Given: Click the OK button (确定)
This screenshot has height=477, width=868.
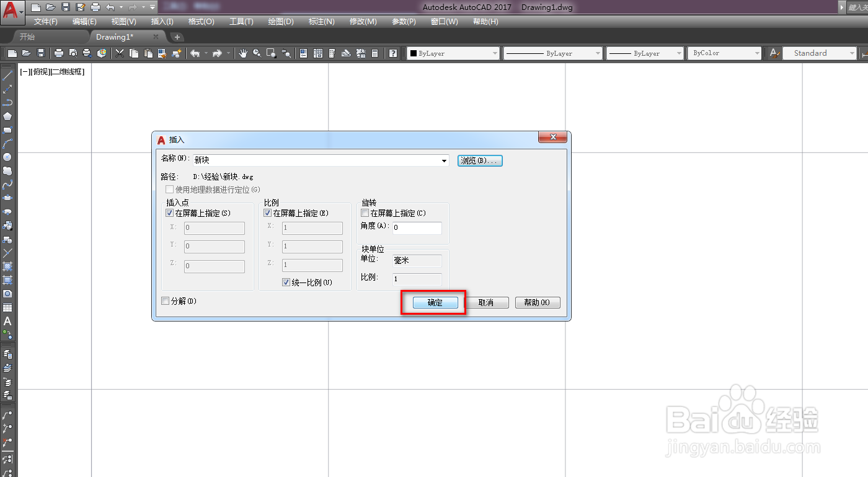Looking at the screenshot, I should point(435,302).
